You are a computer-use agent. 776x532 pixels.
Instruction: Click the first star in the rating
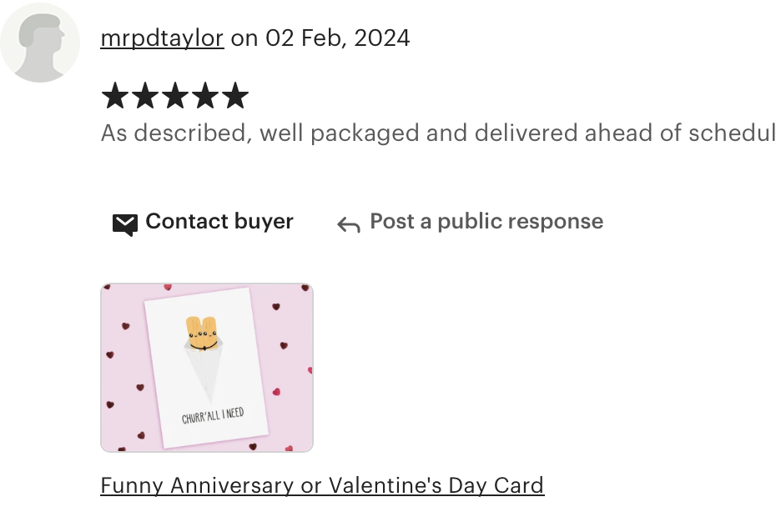(x=115, y=95)
